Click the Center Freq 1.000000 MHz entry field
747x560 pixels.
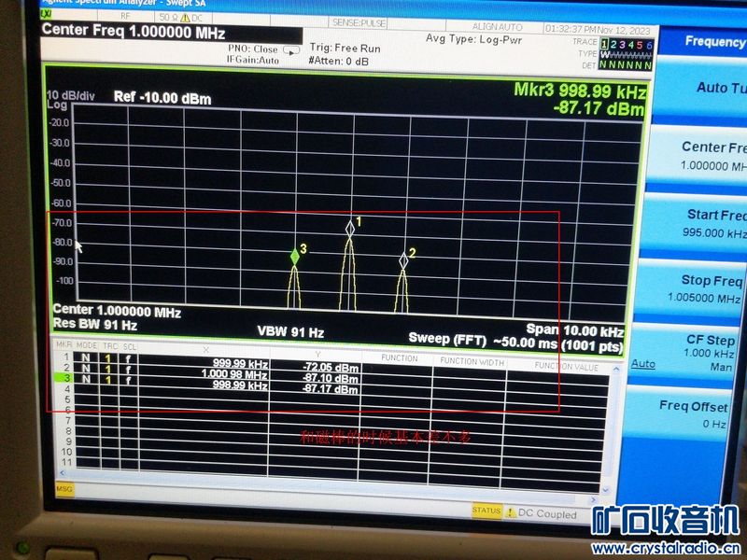[172, 33]
